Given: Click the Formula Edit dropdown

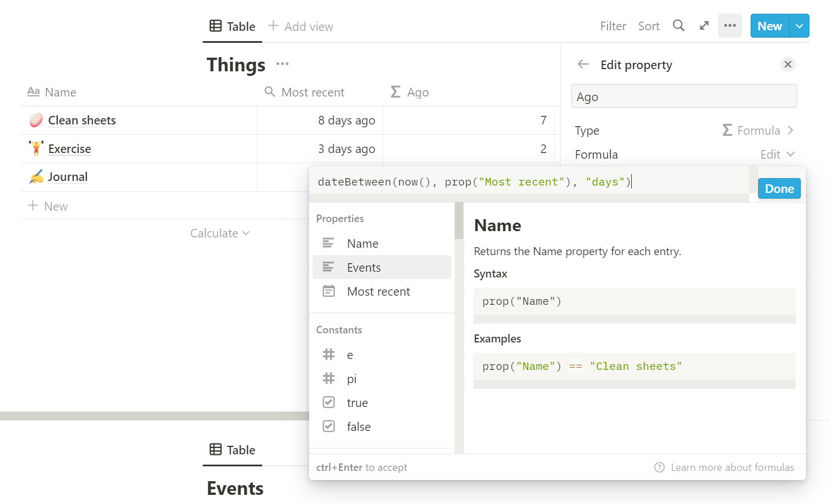Looking at the screenshot, I should pos(777,155).
